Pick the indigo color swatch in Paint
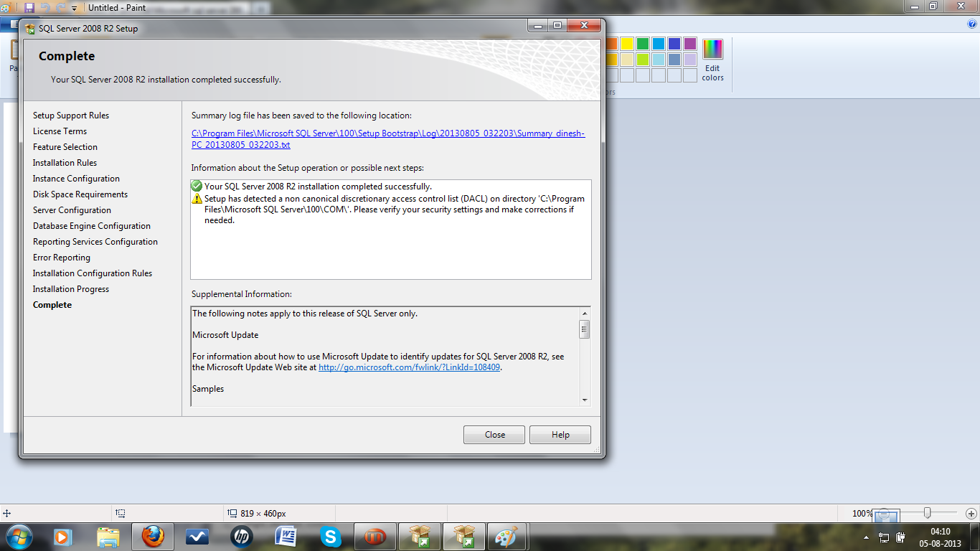 click(x=674, y=44)
